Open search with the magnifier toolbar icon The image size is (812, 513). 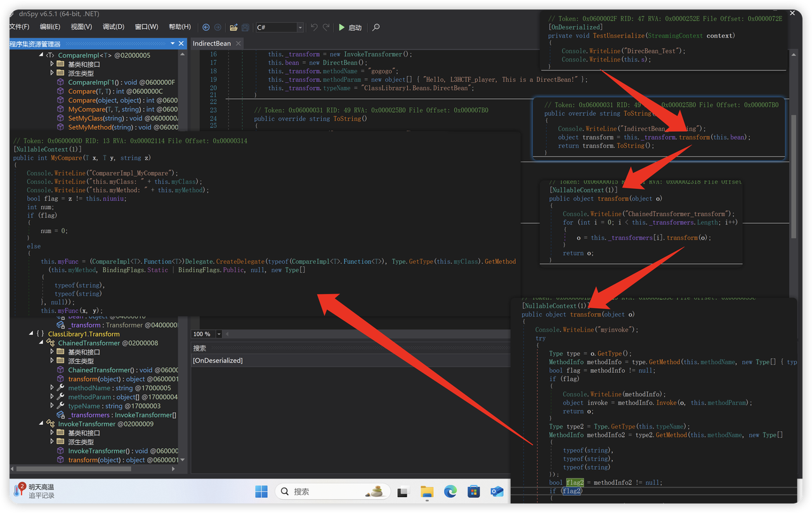click(x=376, y=27)
